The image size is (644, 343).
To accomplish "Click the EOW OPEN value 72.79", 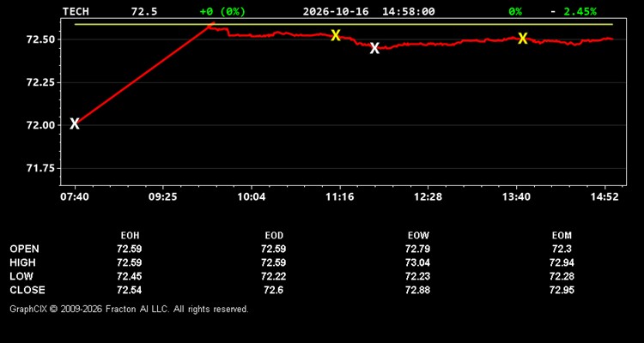I will [417, 249].
